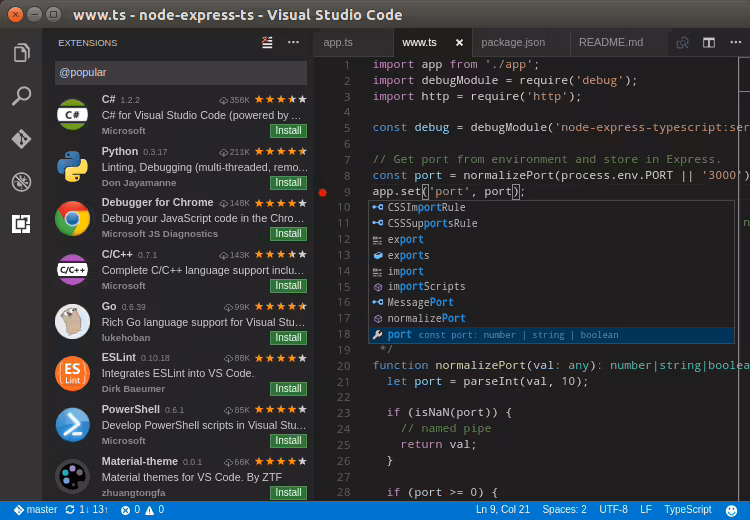Choose the import keyword suggestion
The height and width of the screenshot is (520, 750).
click(x=551, y=271)
